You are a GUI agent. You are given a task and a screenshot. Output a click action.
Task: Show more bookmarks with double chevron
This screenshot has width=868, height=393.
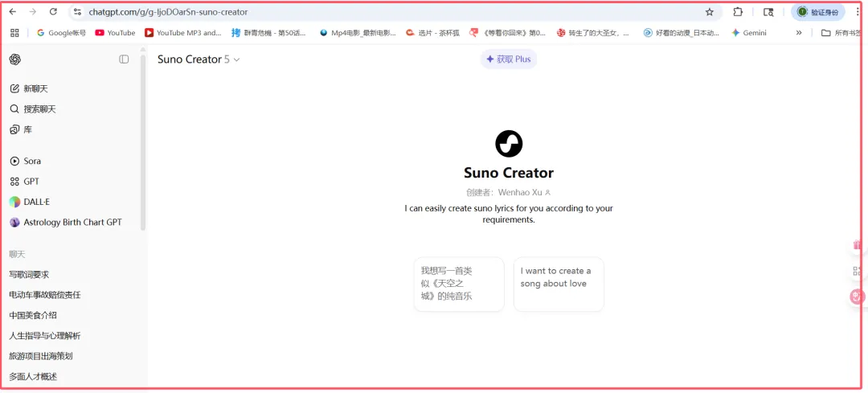click(x=799, y=33)
